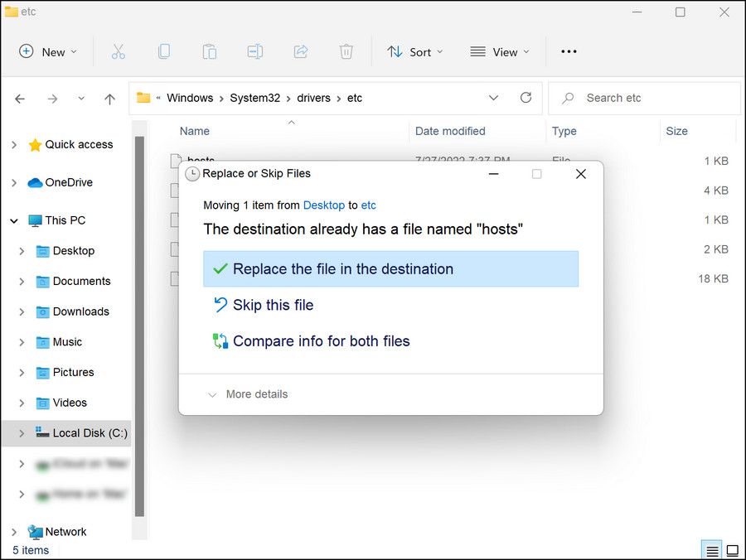Open recent locations chevron

(81, 99)
